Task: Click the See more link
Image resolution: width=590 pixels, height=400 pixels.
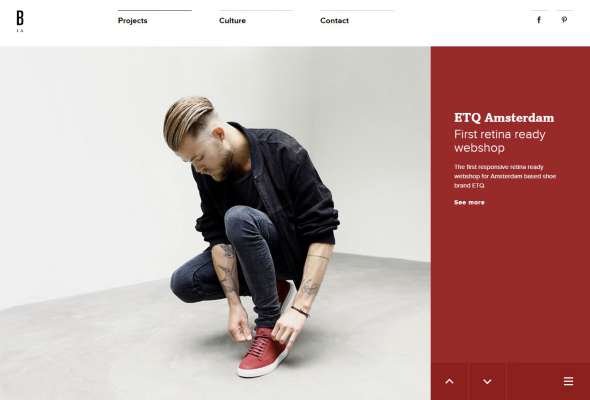Action: 469,202
